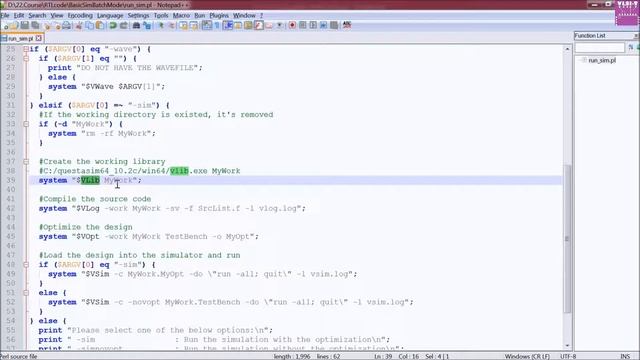640x360 pixels.
Task: Close the Function List panel
Action: click(x=636, y=36)
